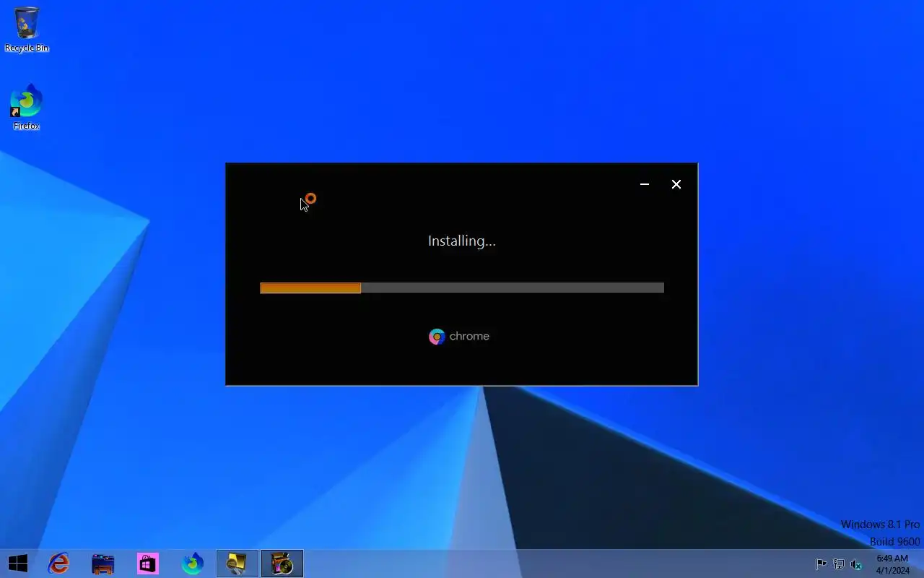Minimize the Chrome installer window

pos(645,184)
